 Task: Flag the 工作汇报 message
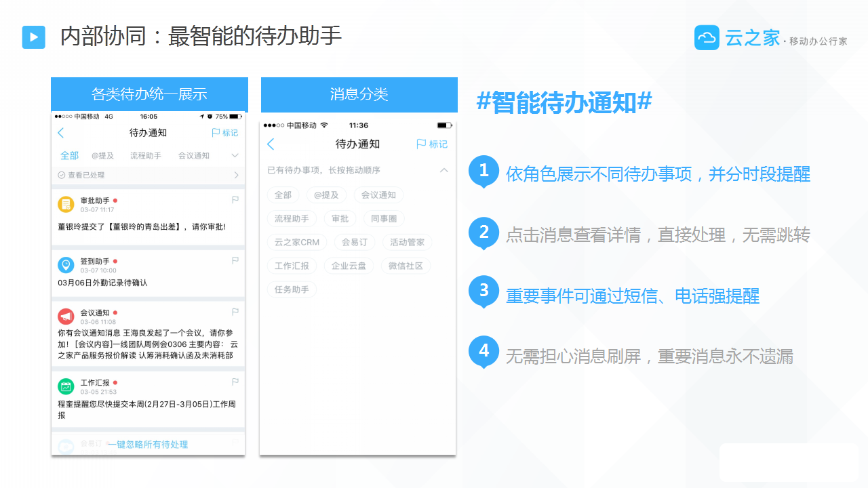[x=235, y=382]
